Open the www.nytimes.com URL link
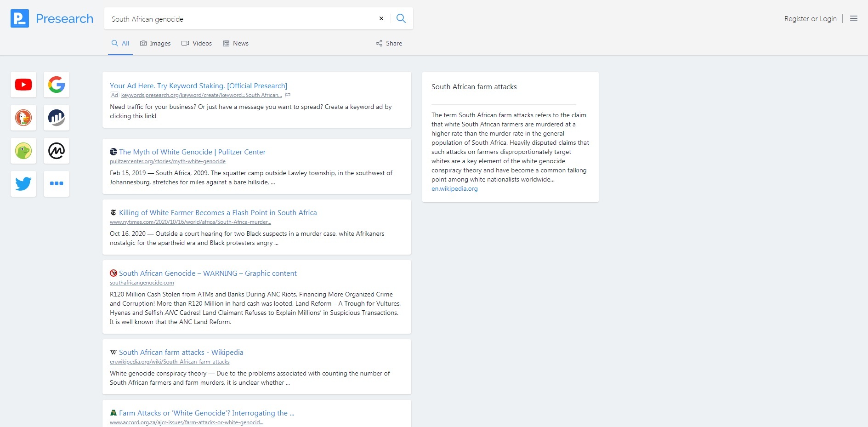The width and height of the screenshot is (868, 427). (190, 222)
